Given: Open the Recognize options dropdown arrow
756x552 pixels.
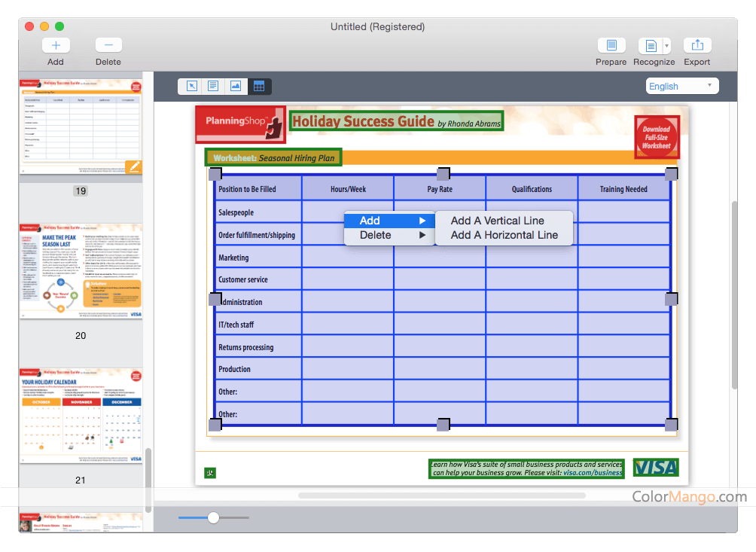Looking at the screenshot, I should tap(666, 44).
